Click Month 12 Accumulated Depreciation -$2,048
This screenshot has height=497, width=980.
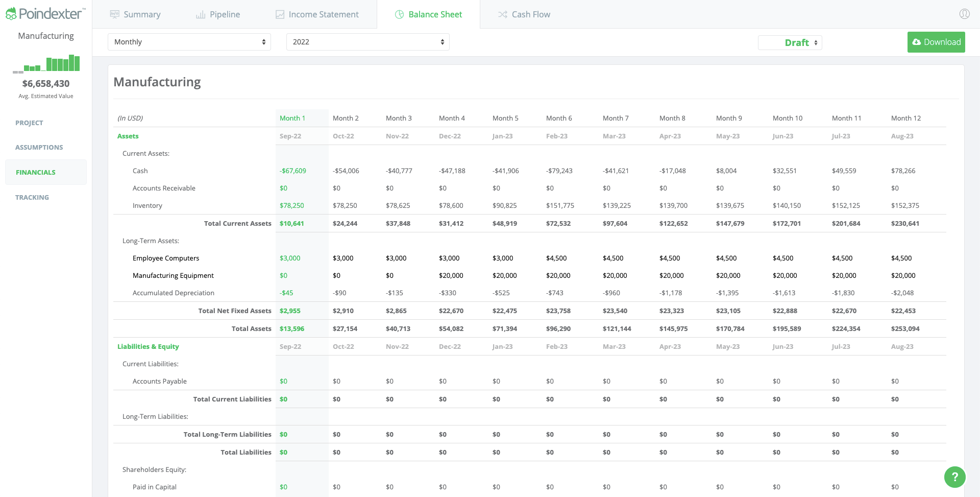(x=902, y=293)
